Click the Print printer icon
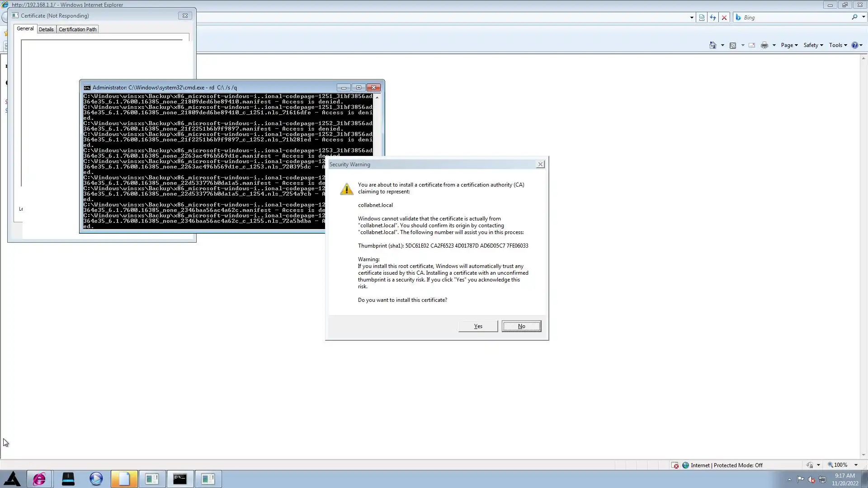This screenshot has width=868, height=488. 764,45
